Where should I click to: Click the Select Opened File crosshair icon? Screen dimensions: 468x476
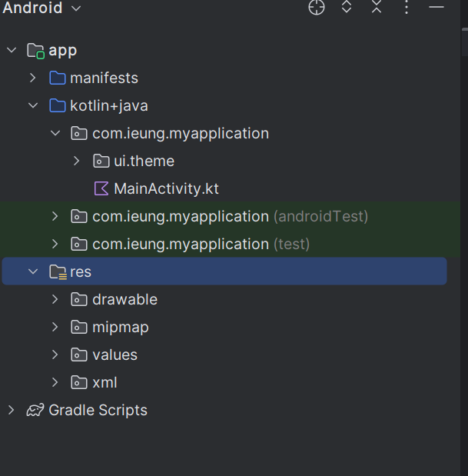pos(317,7)
